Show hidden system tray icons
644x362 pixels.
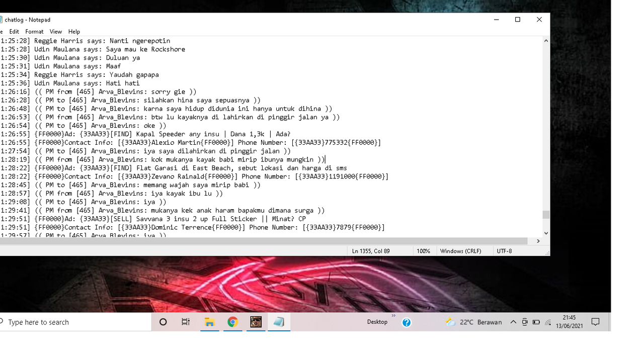(x=513, y=322)
